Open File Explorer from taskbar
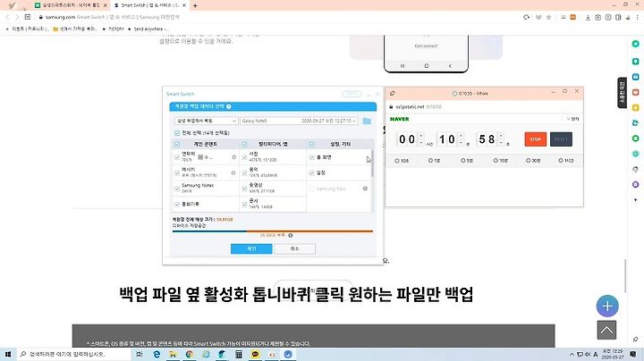This screenshot has height=361, width=644. point(173,354)
